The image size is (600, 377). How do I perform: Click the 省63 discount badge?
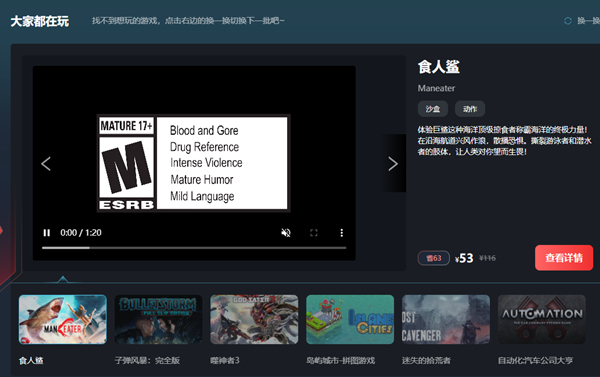coord(434,258)
